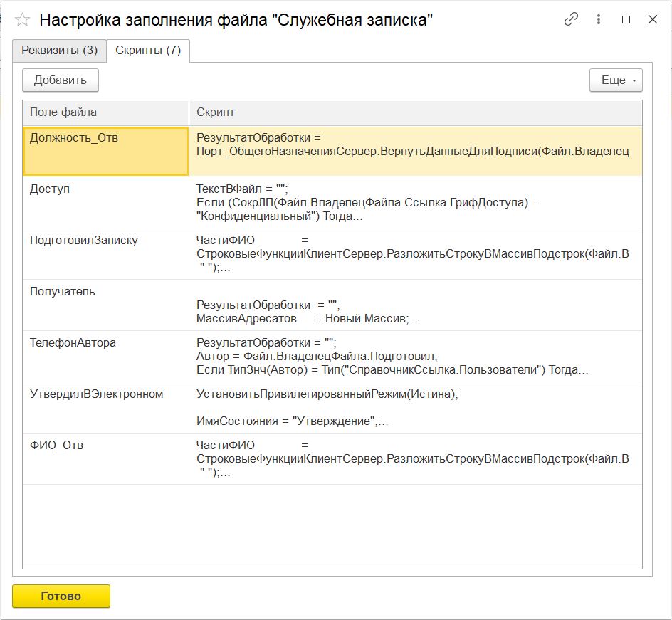Select the УтвердилВЭлектронном field cell
The height and width of the screenshot is (620, 672).
(105, 408)
